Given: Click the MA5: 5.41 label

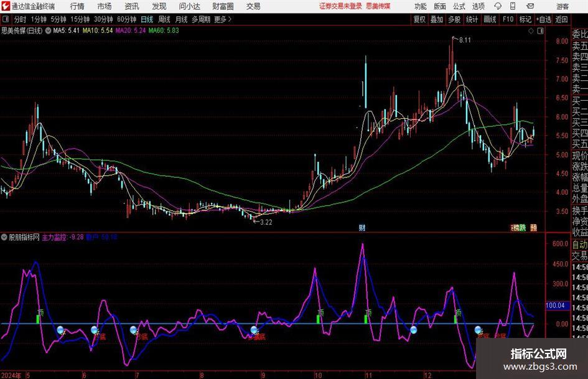Looking at the screenshot, I should tap(67, 30).
